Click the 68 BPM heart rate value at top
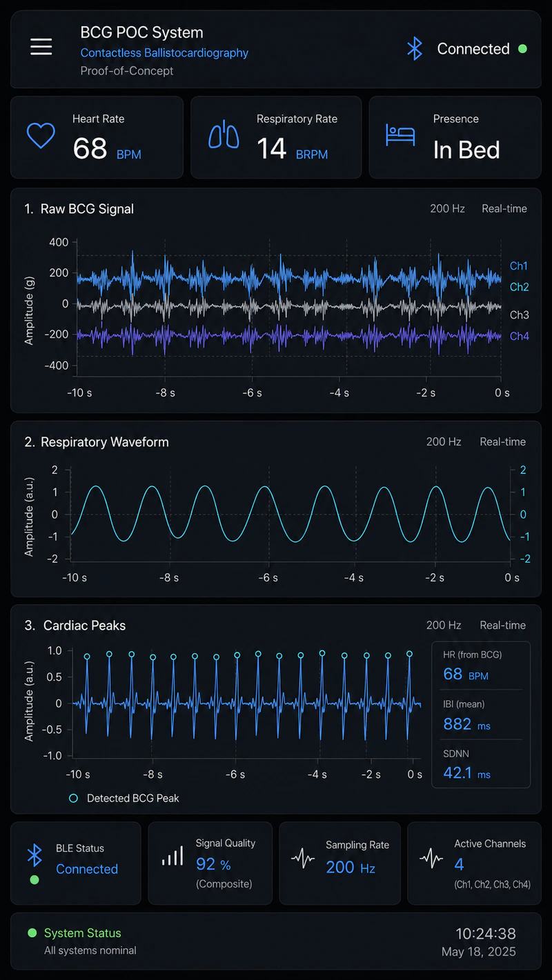The image size is (552, 980). 106,149
